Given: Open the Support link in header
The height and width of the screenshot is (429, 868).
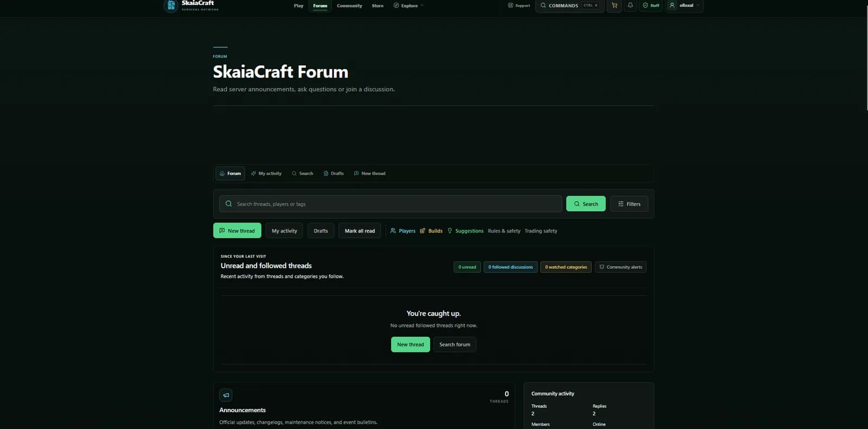Looking at the screenshot, I should 519,5.
